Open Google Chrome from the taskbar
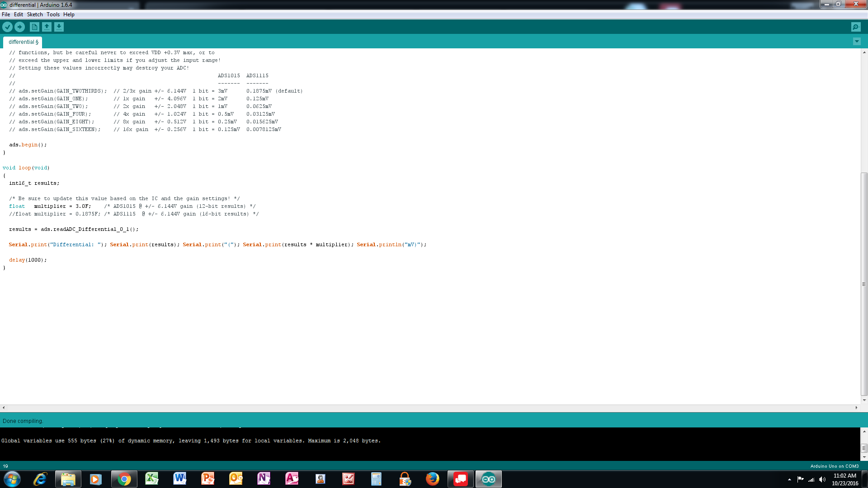The image size is (868, 488). [124, 479]
